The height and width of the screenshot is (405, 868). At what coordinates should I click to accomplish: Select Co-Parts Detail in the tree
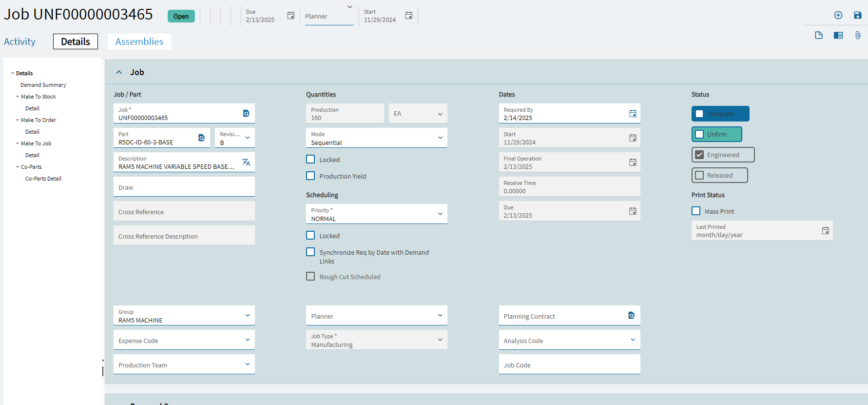click(x=43, y=179)
